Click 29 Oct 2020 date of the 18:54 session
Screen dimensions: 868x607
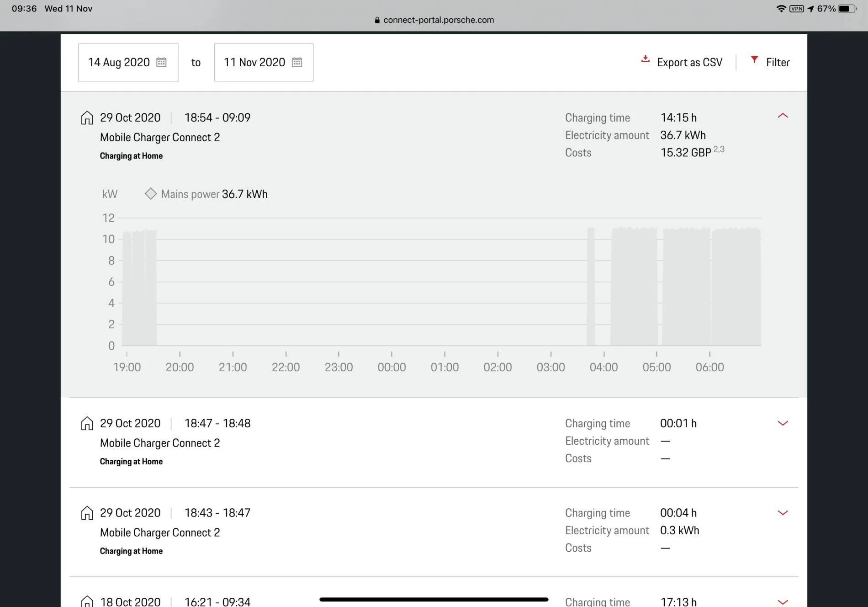click(x=130, y=118)
